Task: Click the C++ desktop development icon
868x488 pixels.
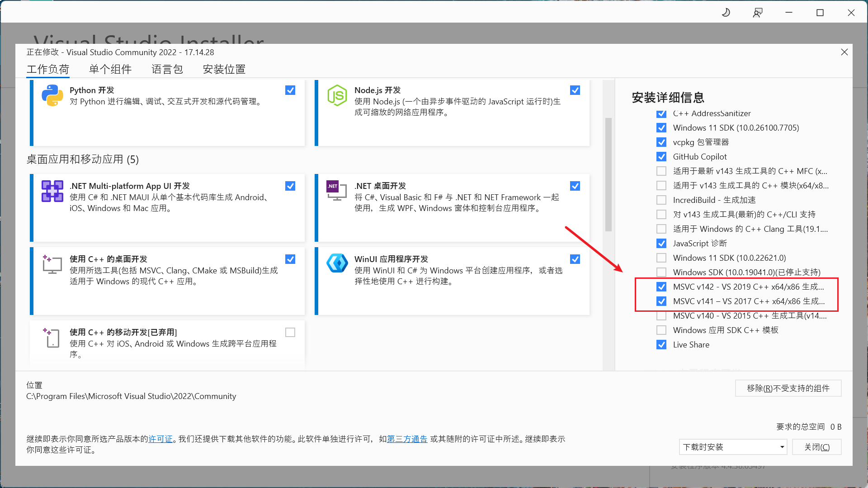Action: coord(52,264)
